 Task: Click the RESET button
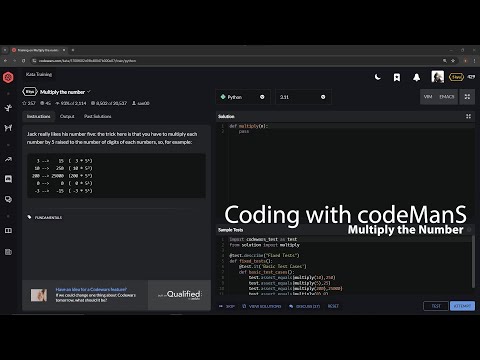coord(333,306)
